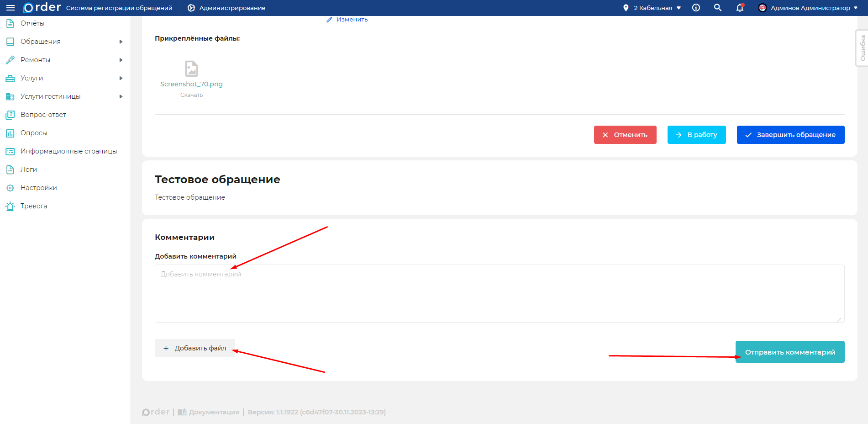Click the red Отменить button
868x424 pixels.
(625, 135)
